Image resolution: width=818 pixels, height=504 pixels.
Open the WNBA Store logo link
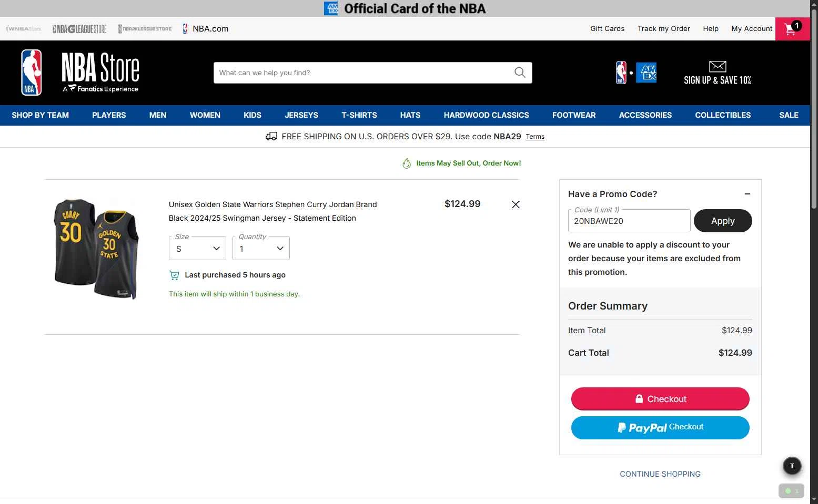coord(24,29)
